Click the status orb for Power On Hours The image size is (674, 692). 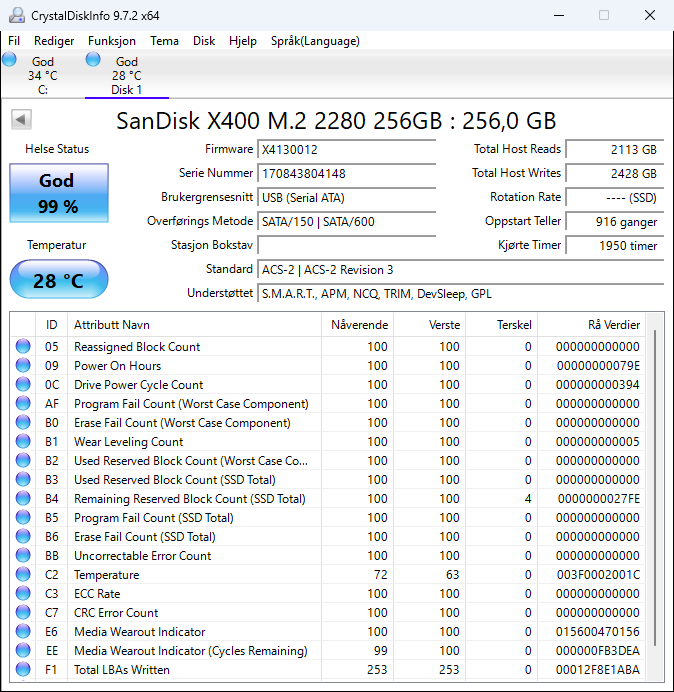point(23,365)
